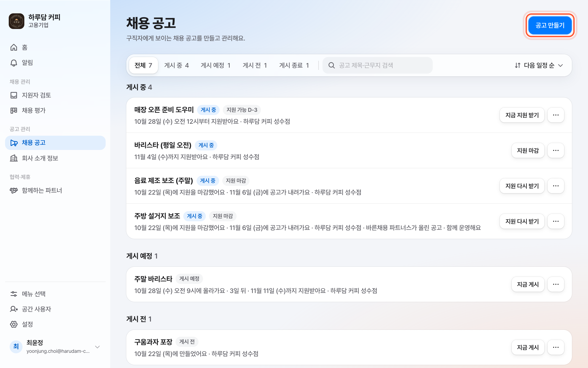
Task: Click 게시 예정 badge on 주말 바리스타
Action: click(189, 279)
